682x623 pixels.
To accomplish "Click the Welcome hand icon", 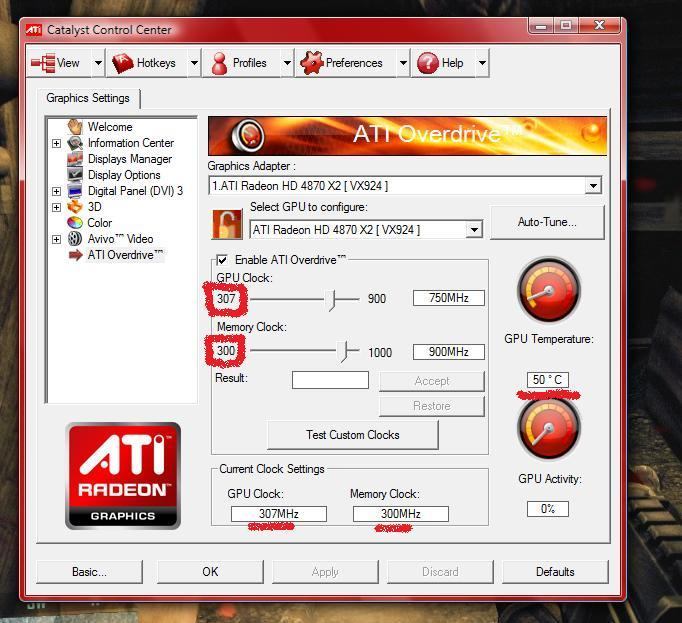I will (x=75, y=127).
